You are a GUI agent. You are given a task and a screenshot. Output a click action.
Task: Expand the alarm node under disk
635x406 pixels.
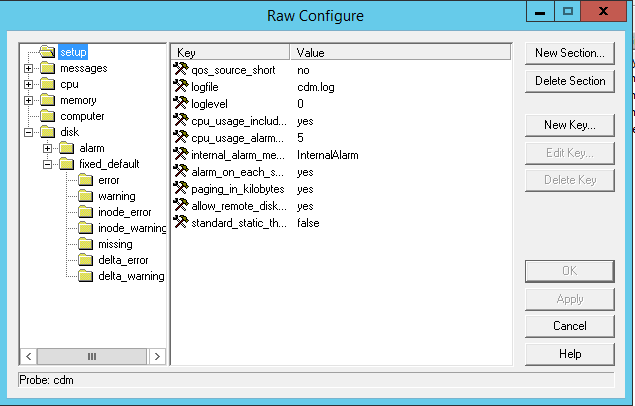tap(47, 148)
